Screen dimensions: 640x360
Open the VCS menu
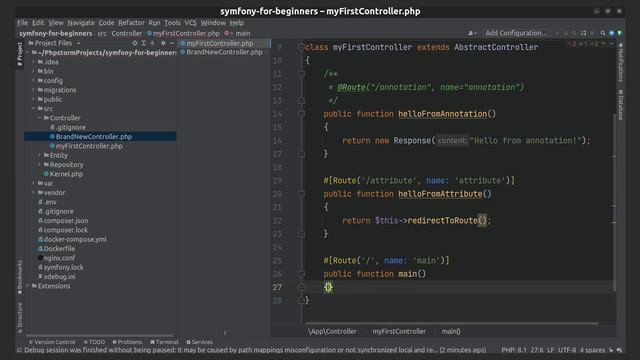coord(190,23)
